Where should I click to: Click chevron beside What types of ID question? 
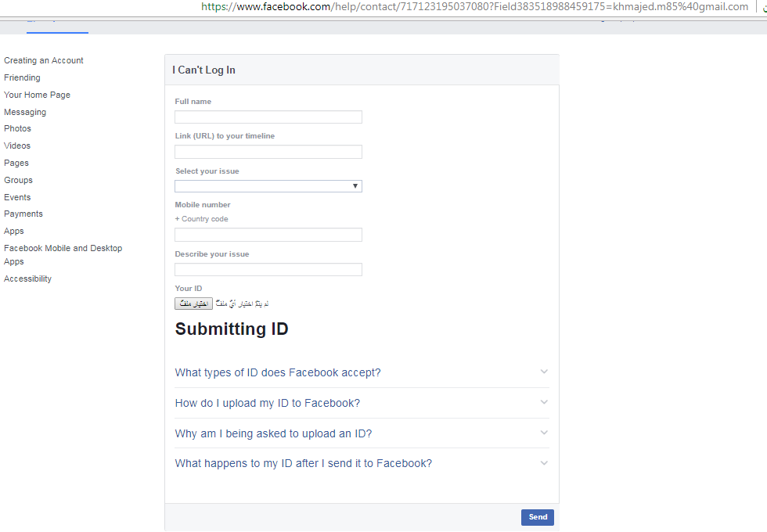click(x=544, y=372)
